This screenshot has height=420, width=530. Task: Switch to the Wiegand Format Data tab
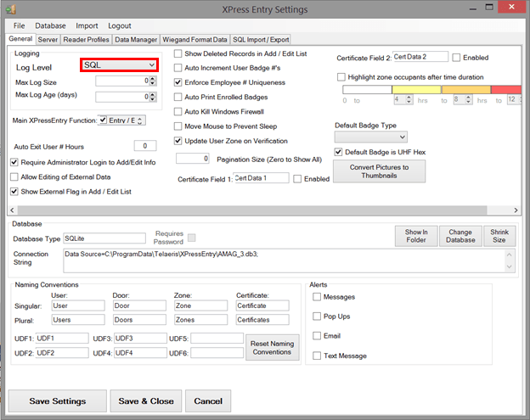(195, 40)
